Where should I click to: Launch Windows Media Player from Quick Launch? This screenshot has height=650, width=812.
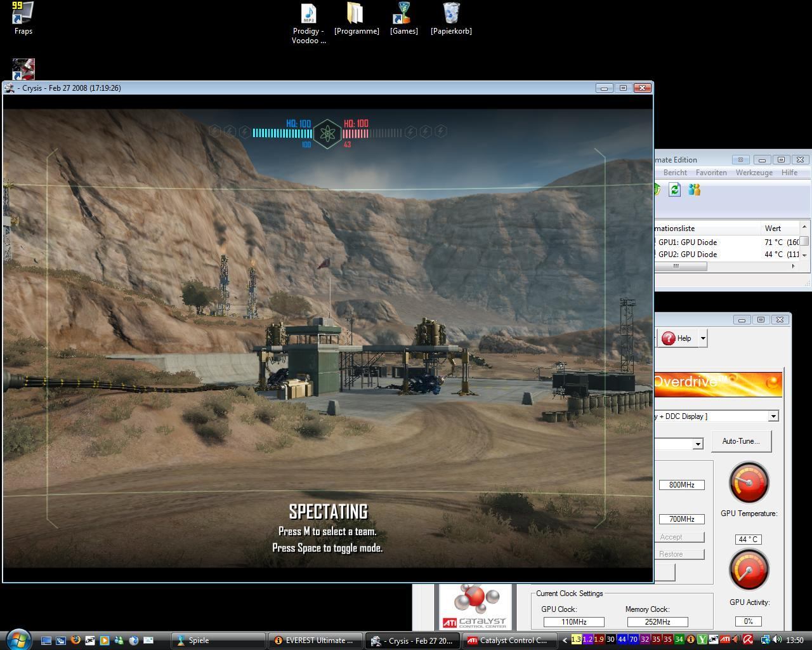pyautogui.click(x=105, y=640)
